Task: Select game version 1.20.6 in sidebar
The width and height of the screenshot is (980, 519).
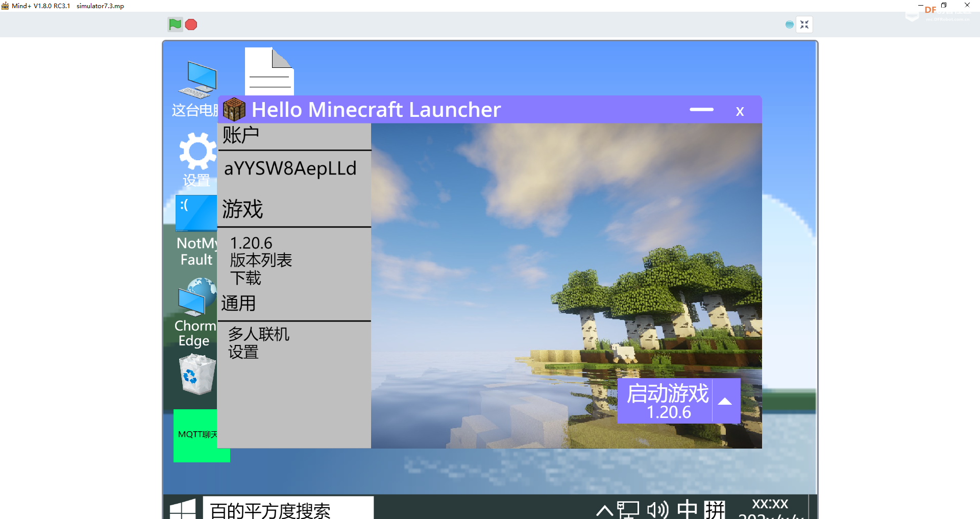Action: point(251,242)
